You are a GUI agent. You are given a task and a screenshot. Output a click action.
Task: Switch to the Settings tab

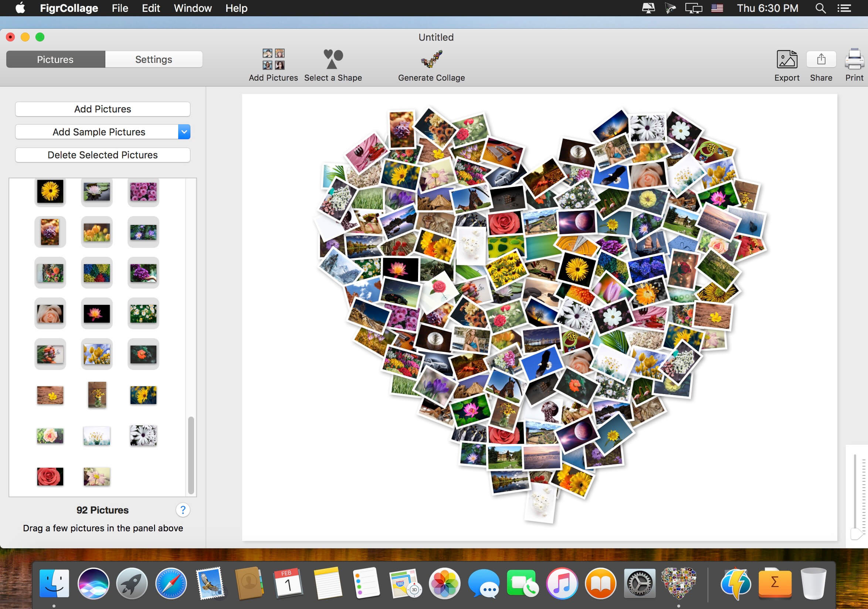point(153,60)
